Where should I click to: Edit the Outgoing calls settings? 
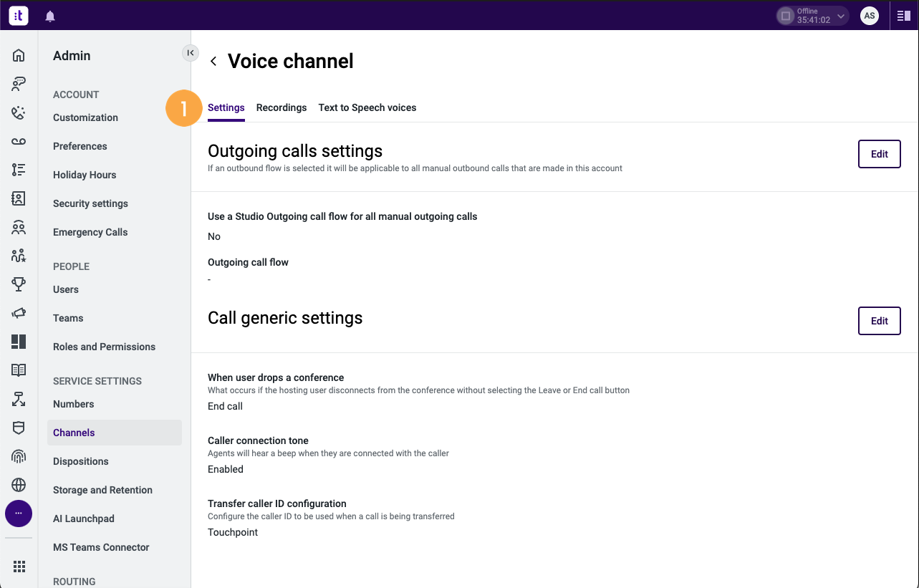point(879,154)
